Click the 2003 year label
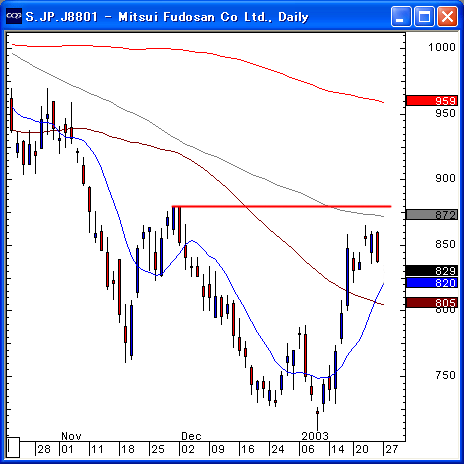Image resolution: width=464 pixels, height=464 pixels. (x=315, y=436)
